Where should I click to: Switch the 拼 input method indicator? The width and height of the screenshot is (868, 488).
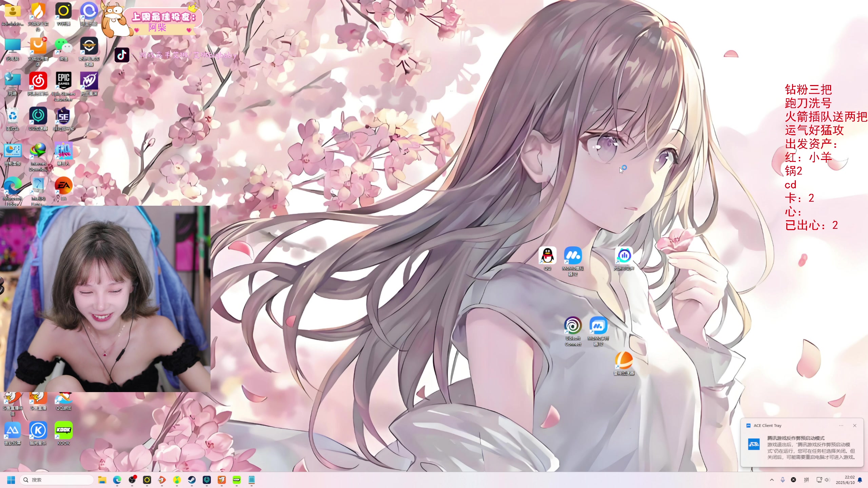click(807, 480)
